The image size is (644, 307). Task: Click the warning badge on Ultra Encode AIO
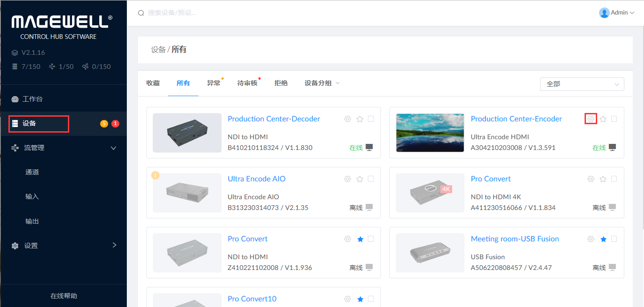point(155,175)
